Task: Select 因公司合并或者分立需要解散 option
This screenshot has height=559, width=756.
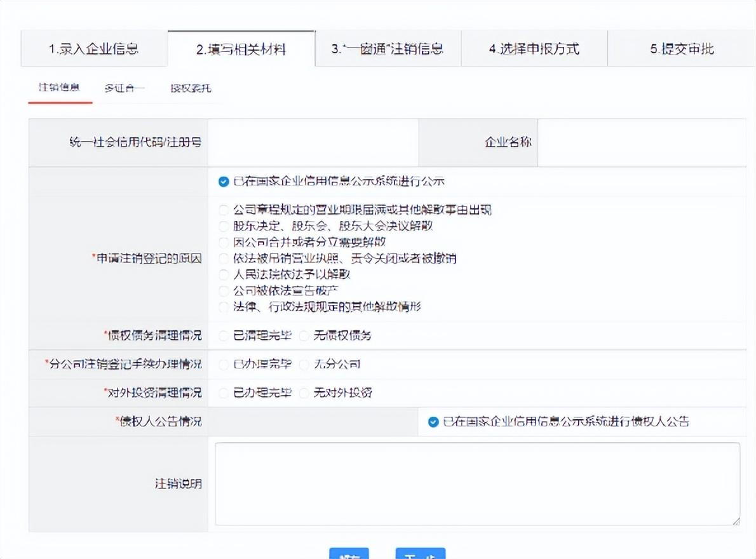Action: [223, 243]
